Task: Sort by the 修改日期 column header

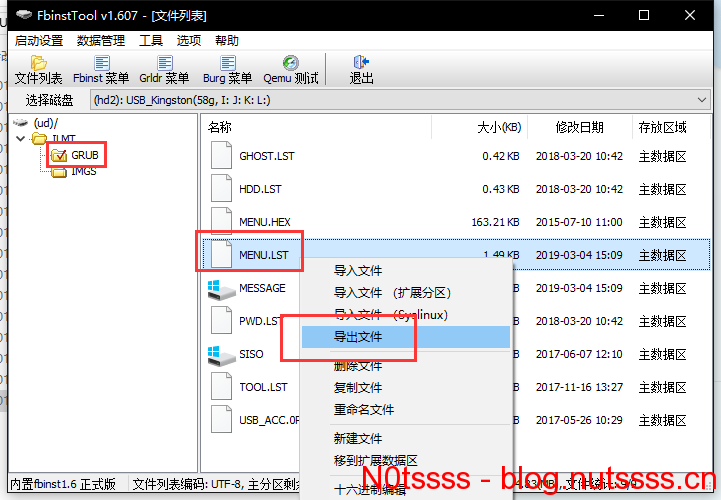Action: pos(579,127)
